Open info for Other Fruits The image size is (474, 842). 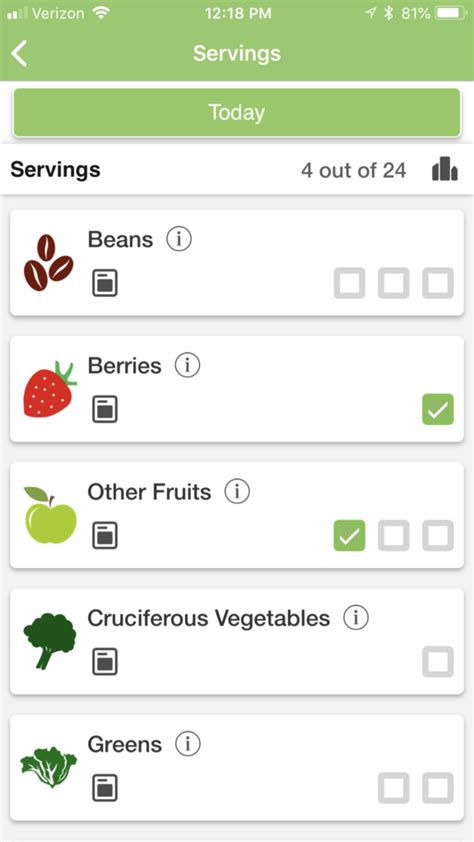(237, 491)
